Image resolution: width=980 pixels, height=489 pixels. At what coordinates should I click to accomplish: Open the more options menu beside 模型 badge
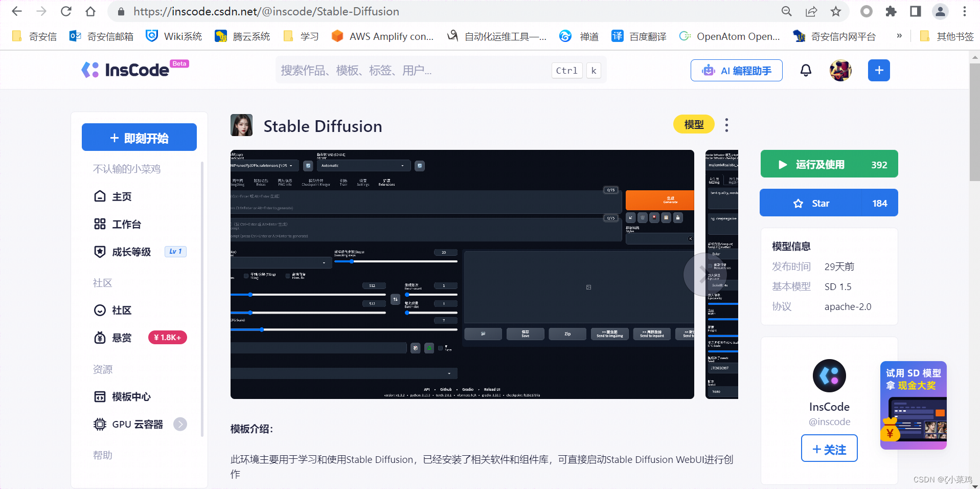point(726,125)
